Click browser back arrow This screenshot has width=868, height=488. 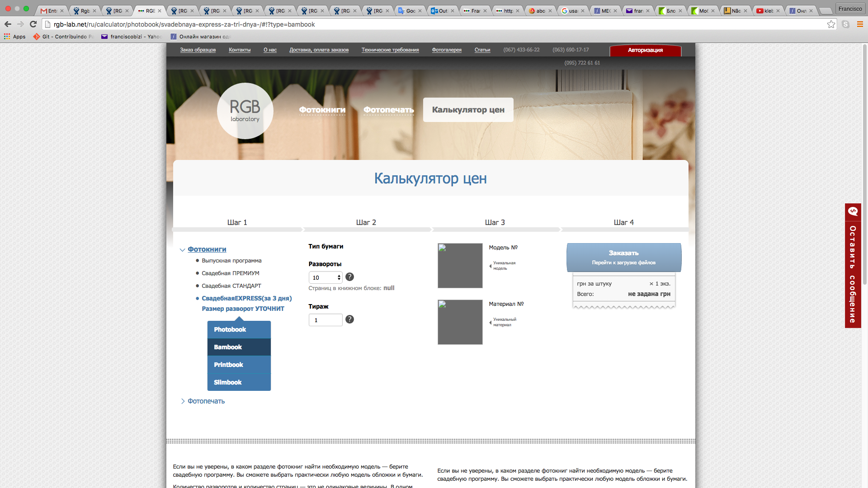click(8, 24)
